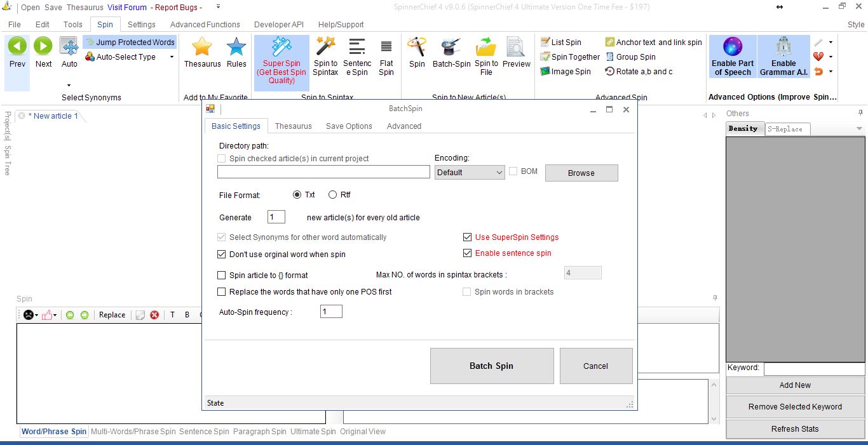Screen dimensions: 868x445
Task: Click the Directory path text field
Action: pos(323,172)
